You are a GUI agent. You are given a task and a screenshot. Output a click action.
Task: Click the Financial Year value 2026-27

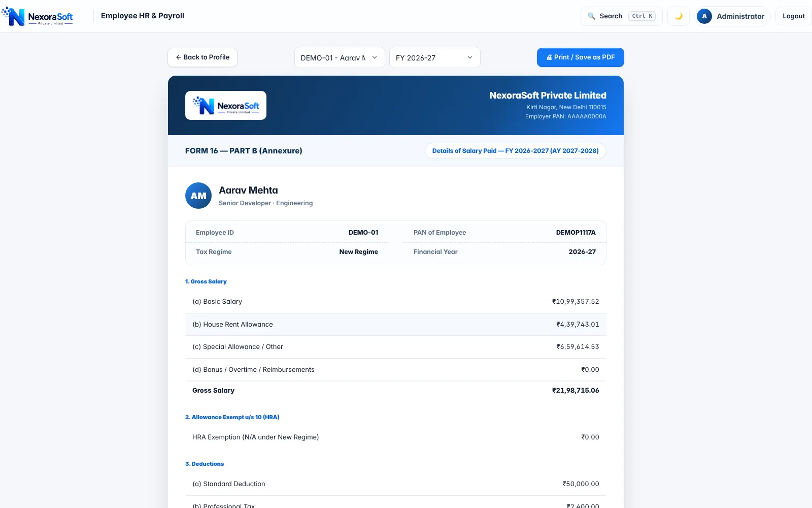click(x=582, y=252)
